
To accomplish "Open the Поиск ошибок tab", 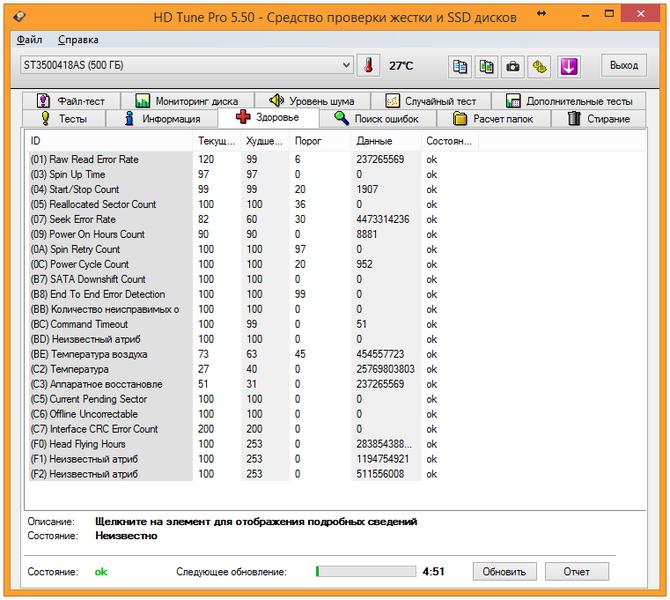I will point(378,118).
